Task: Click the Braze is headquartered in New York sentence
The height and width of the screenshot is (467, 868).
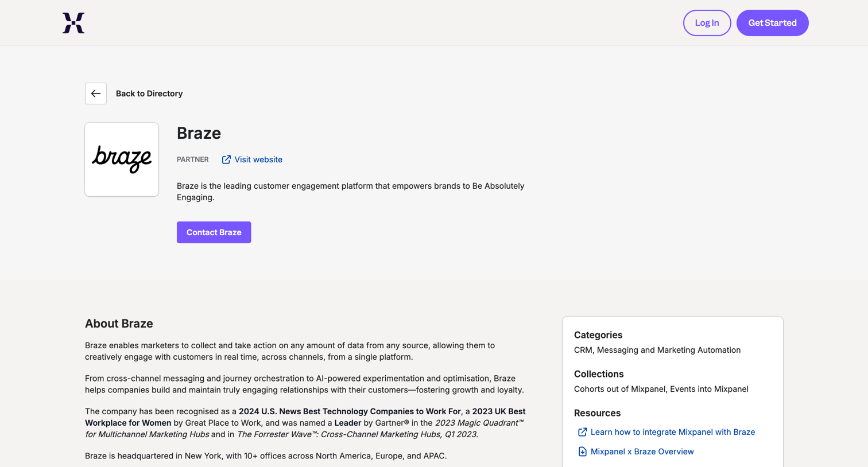Action: [266, 456]
